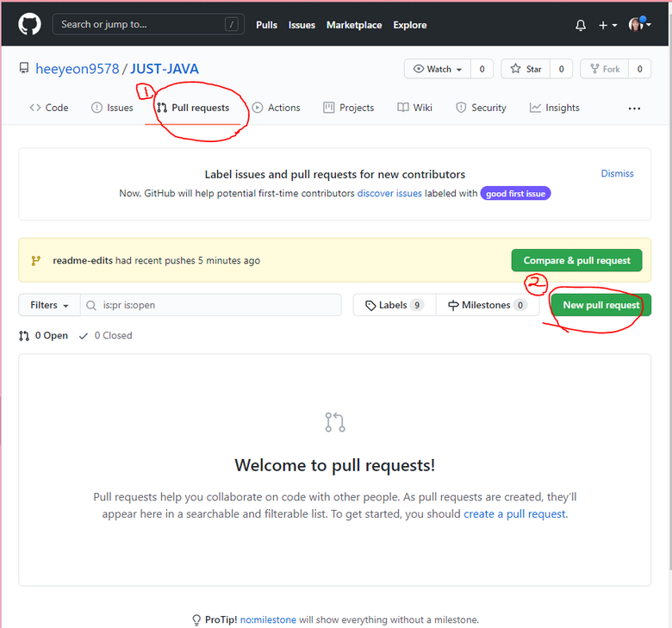
Task: Open the Wiki tab
Action: [x=414, y=108]
